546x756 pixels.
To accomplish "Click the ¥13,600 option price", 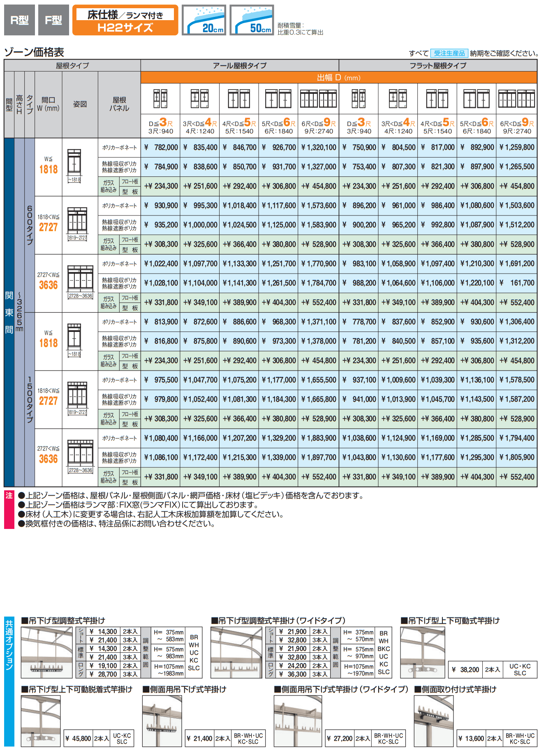I will 471,739.
